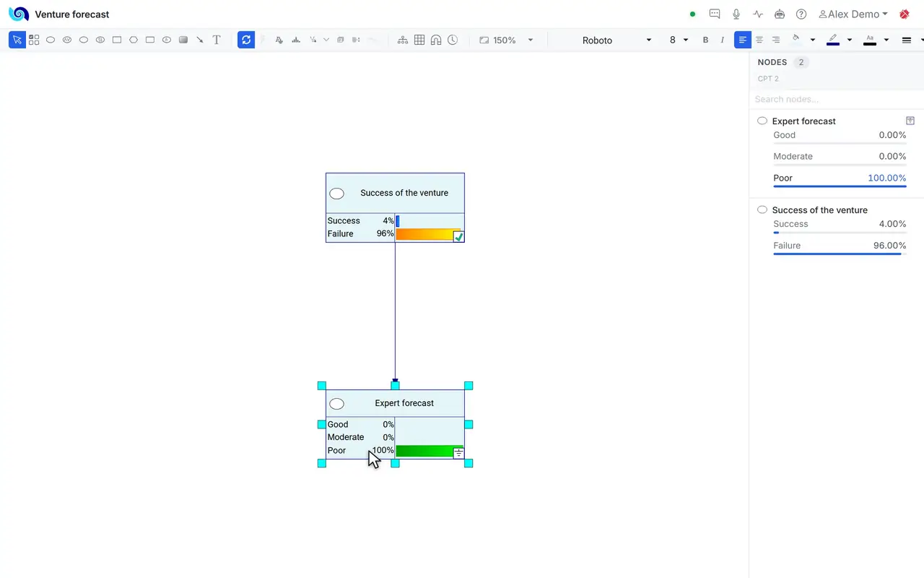Open the line color dropdown arrow
Screen dimensions: 924x578
pos(850,40)
